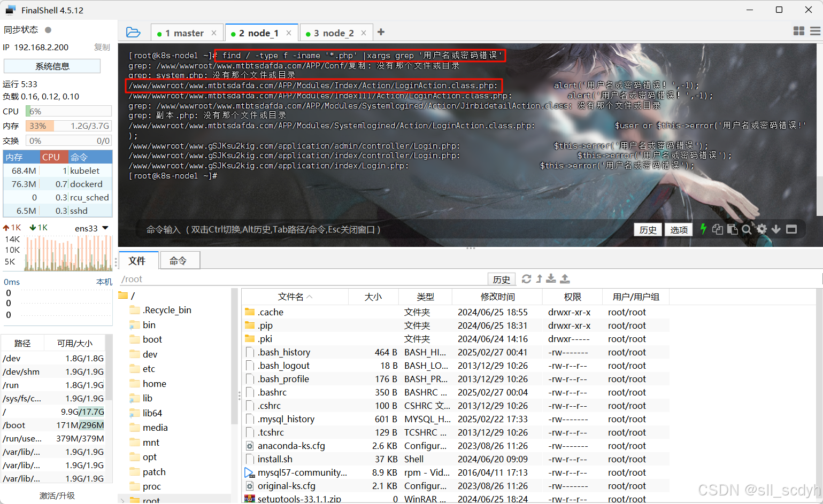Select the install.sh file row
Image resolution: width=823 pixels, height=504 pixels.
(455, 459)
